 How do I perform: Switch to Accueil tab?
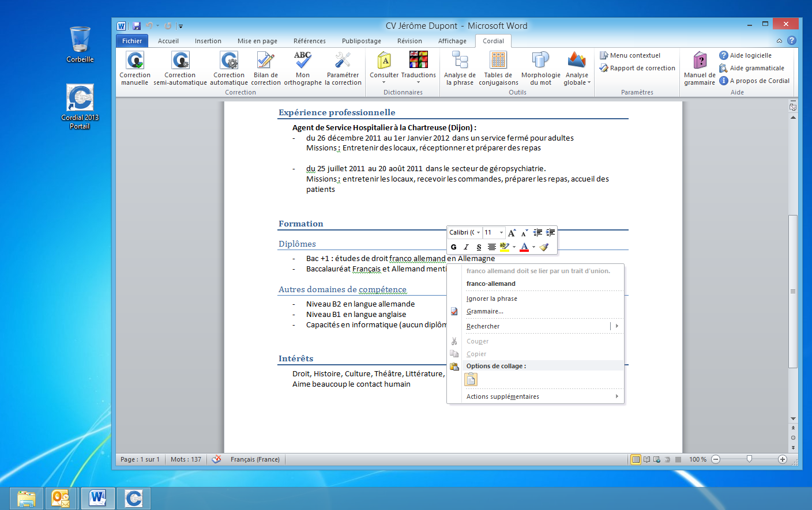click(x=168, y=41)
